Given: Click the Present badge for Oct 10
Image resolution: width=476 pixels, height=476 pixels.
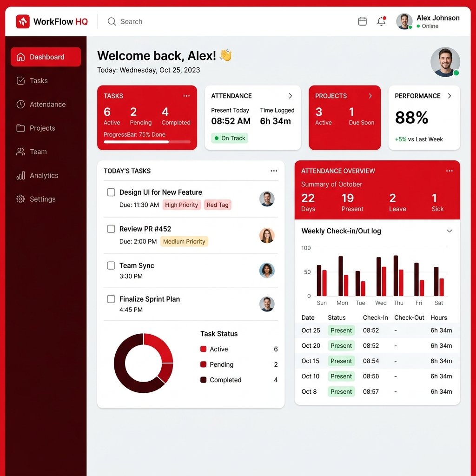Looking at the screenshot, I should coord(341,376).
